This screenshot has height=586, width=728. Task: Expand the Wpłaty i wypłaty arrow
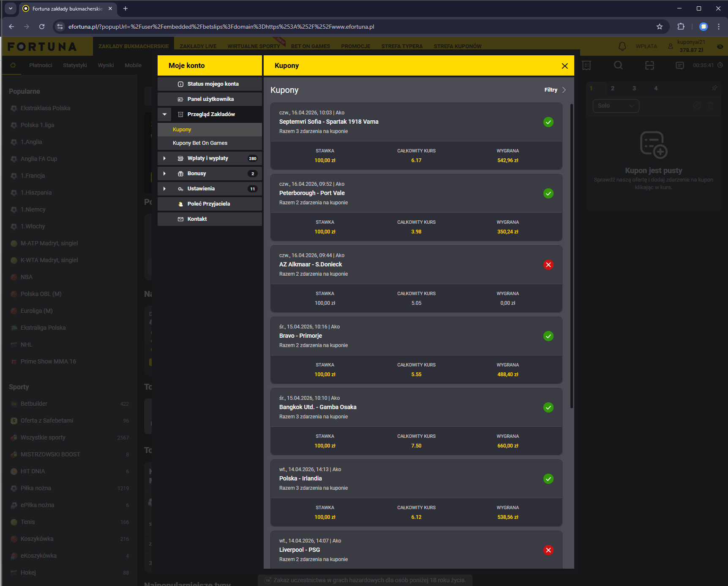165,158
